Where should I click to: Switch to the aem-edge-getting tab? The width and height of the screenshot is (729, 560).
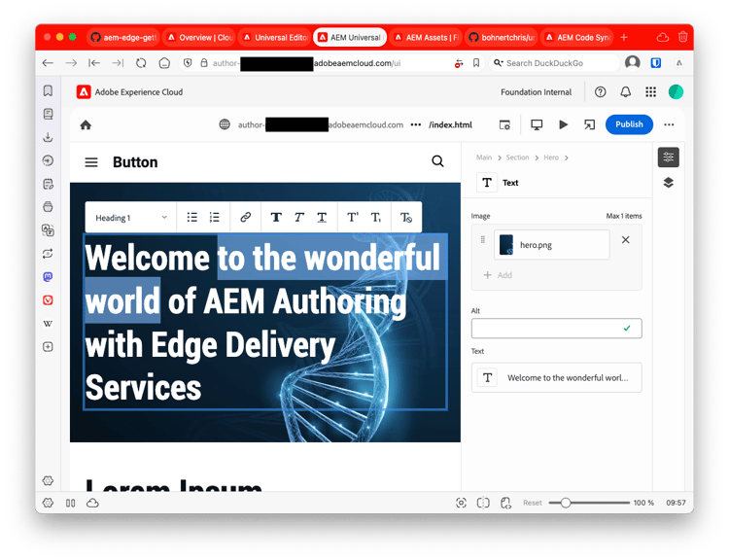(123, 37)
